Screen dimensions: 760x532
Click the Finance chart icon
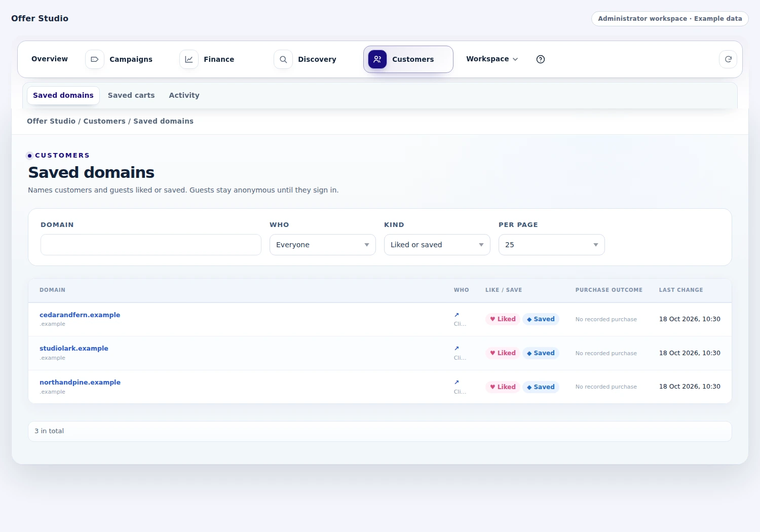[x=189, y=59]
